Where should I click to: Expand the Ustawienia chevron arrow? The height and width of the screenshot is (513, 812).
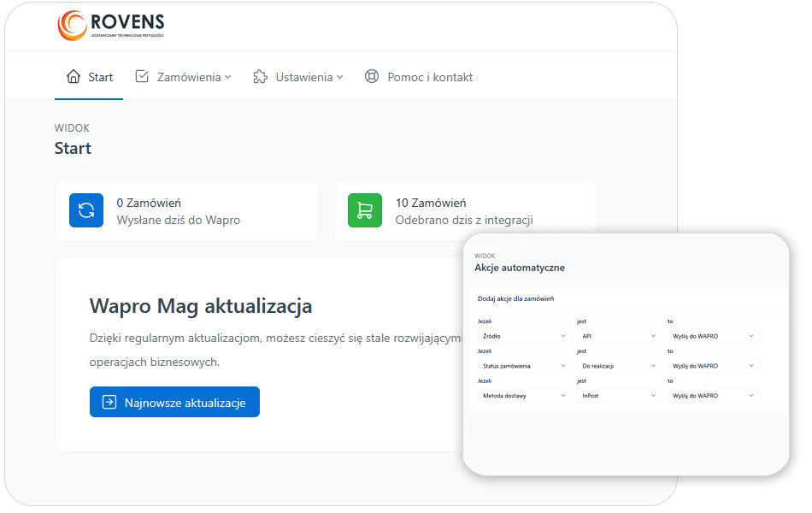click(x=339, y=77)
